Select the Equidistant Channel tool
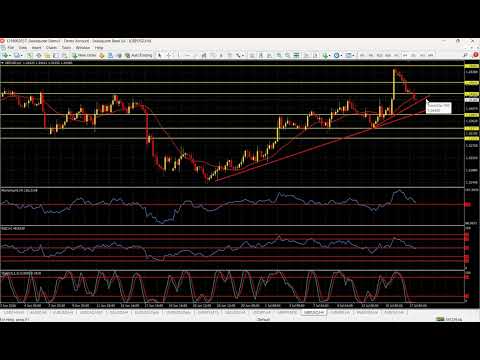The height and width of the screenshot is (360, 480). (203, 55)
